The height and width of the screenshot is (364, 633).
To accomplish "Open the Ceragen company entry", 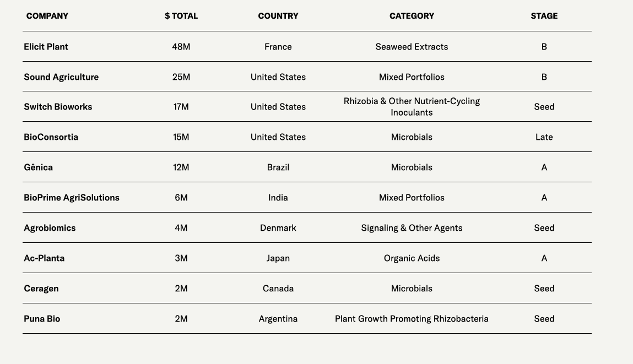I will (41, 289).
